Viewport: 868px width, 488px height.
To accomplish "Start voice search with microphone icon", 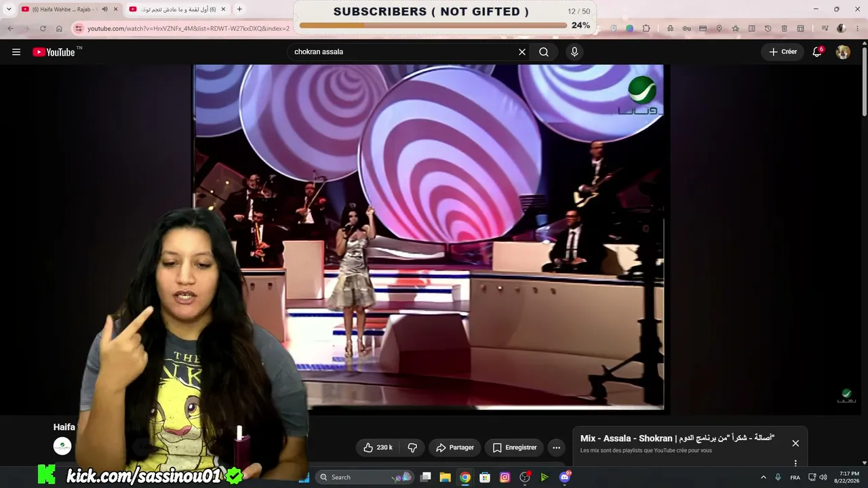I will [x=574, y=52].
